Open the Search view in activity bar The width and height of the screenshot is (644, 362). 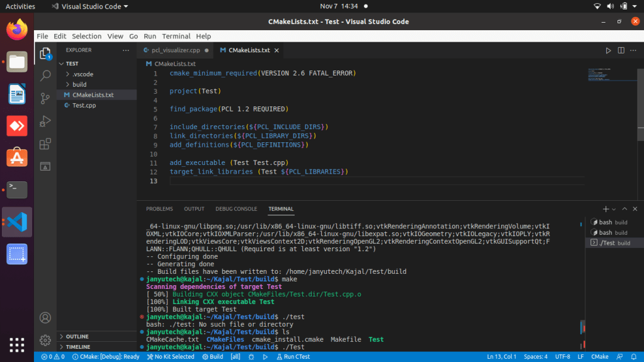click(x=45, y=76)
